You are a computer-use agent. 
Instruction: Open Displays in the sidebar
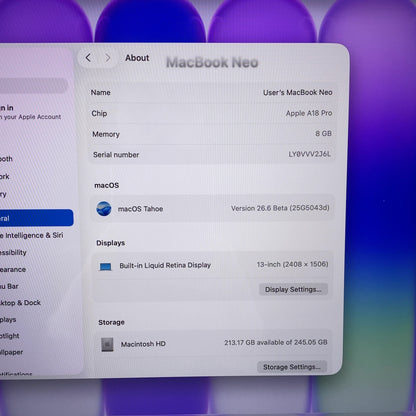coord(8,320)
